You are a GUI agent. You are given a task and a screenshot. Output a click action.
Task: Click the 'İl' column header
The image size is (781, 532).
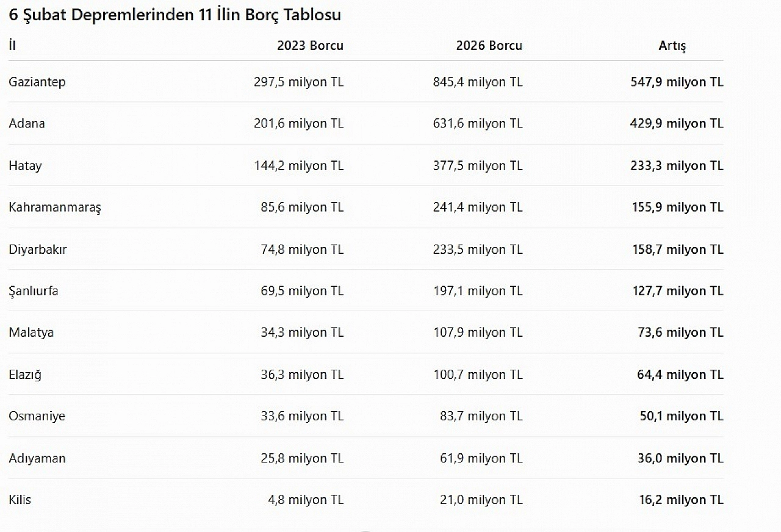coord(12,46)
